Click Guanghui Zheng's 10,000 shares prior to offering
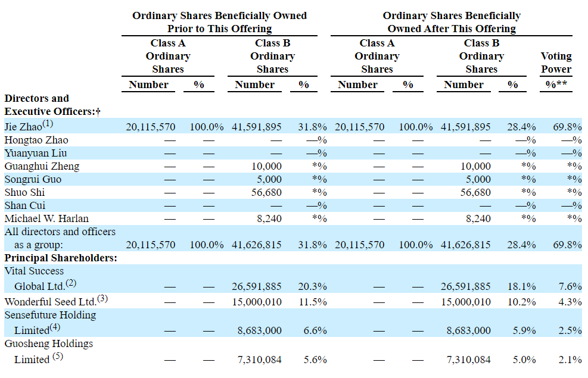Viewport: 588px width, 378px height. pyautogui.click(x=267, y=166)
